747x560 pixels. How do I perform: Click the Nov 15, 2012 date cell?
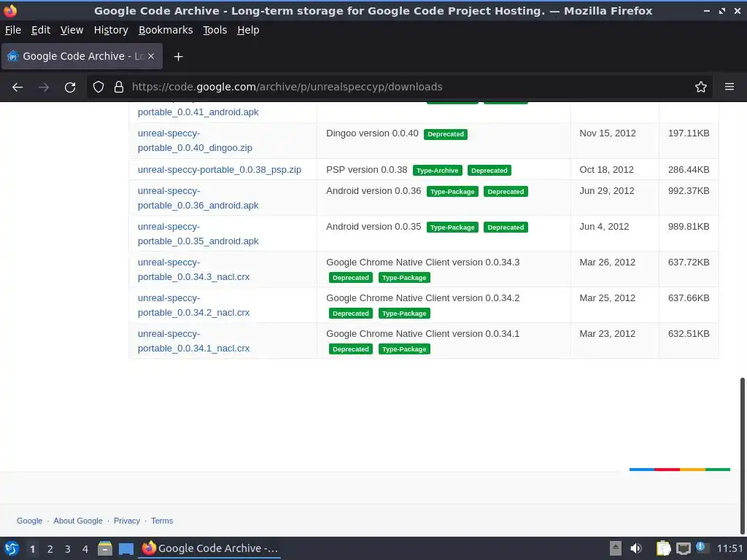point(608,133)
